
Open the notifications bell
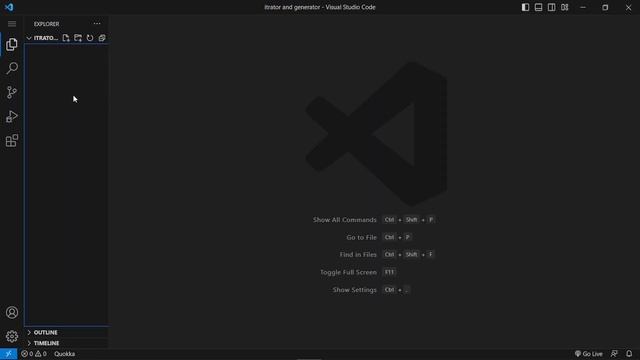629,354
